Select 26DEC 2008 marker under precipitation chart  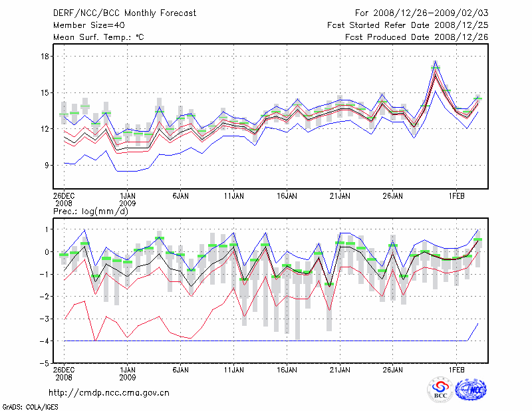coord(64,373)
